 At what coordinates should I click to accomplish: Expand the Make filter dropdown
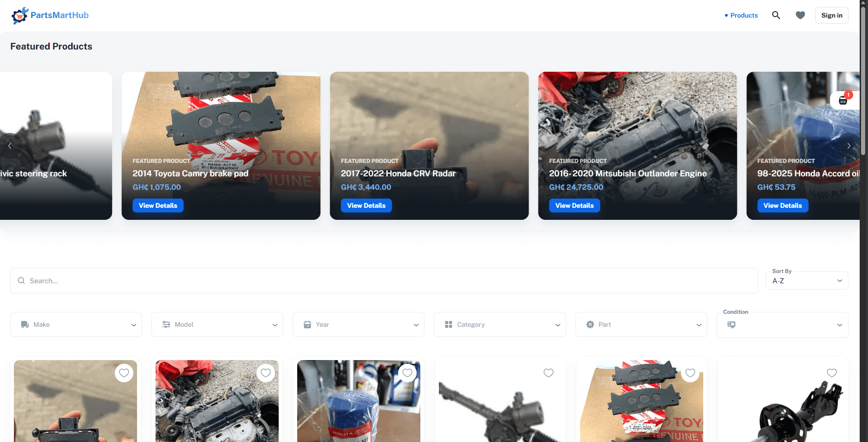coord(76,324)
